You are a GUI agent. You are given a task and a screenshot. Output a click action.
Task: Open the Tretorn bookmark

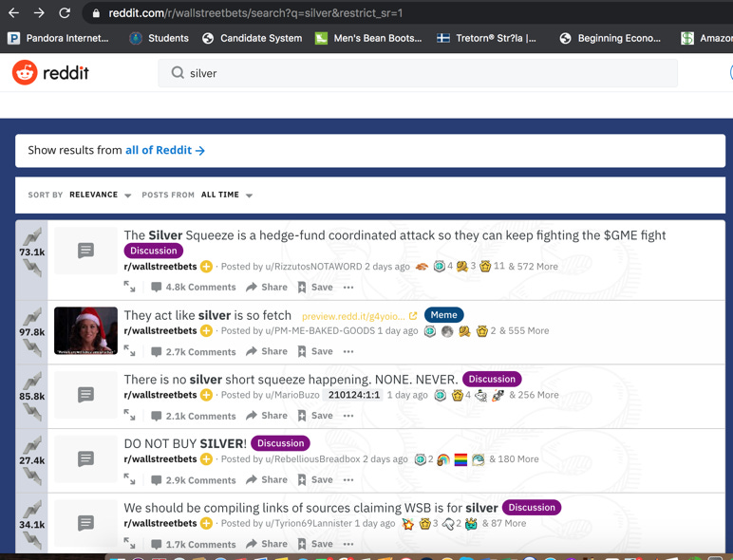click(x=486, y=38)
